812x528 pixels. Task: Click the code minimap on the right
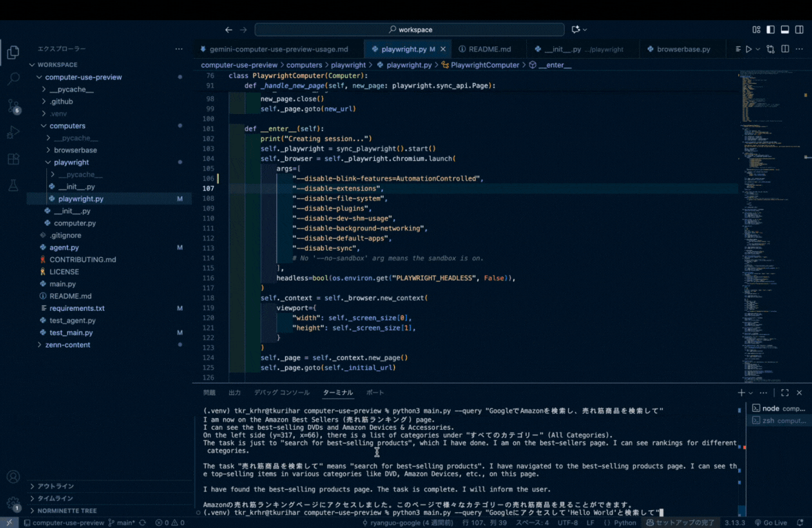760,207
